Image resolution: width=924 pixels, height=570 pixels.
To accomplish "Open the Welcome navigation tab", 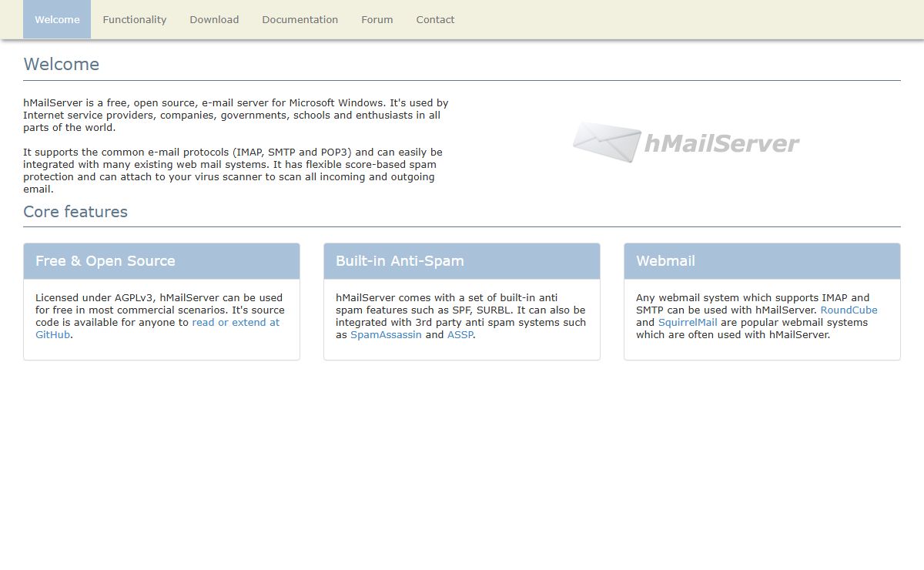I will tap(57, 19).
